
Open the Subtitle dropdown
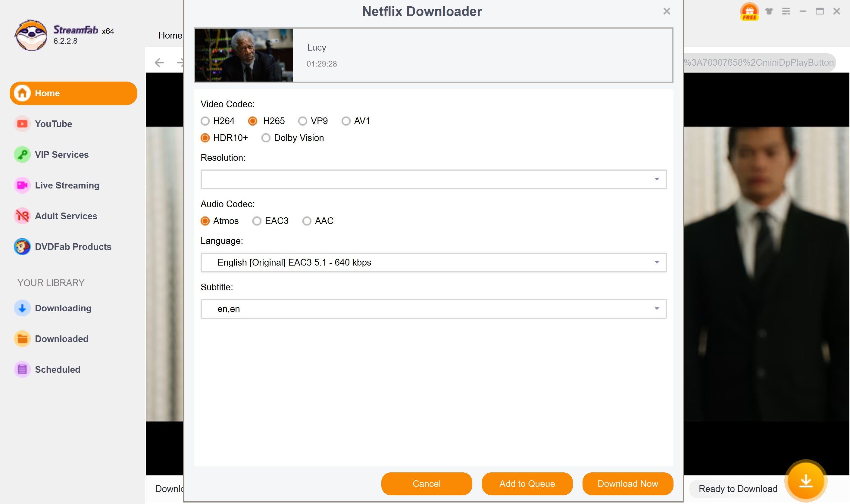[433, 309]
